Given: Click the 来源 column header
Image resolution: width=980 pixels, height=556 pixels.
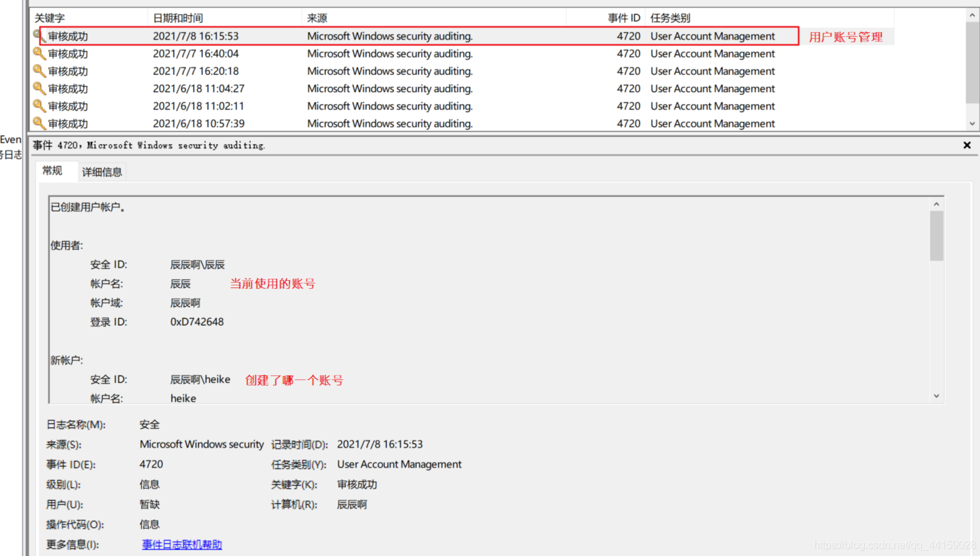Looking at the screenshot, I should (317, 18).
